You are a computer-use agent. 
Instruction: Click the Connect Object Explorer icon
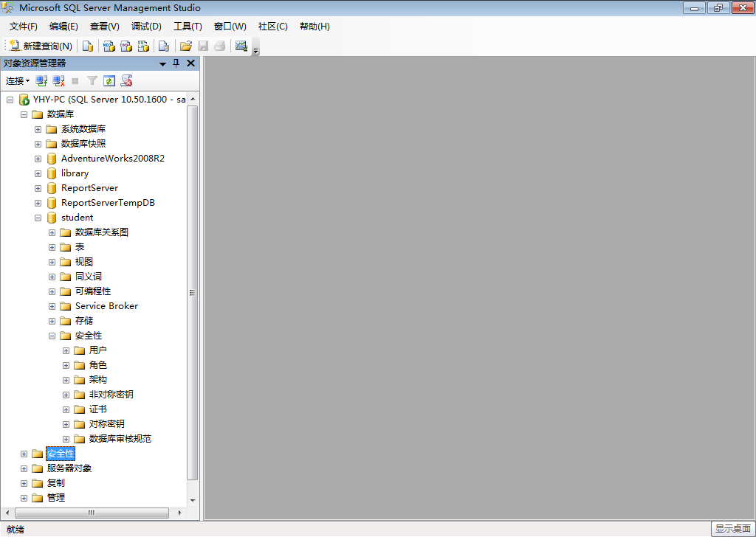pos(41,81)
